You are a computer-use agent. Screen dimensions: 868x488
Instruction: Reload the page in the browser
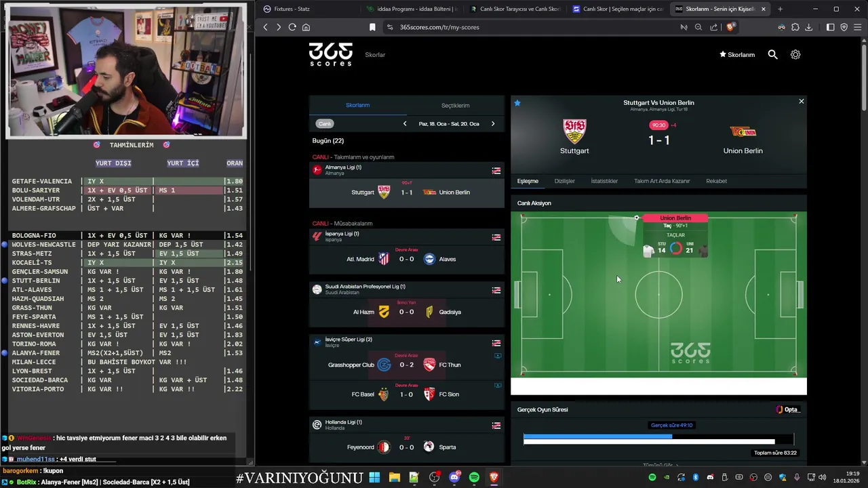tap(292, 27)
